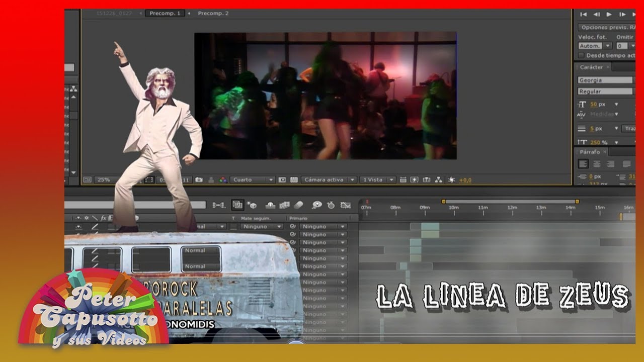Toggle the hide shy layers icon
The image size is (644, 362).
pyautogui.click(x=270, y=205)
